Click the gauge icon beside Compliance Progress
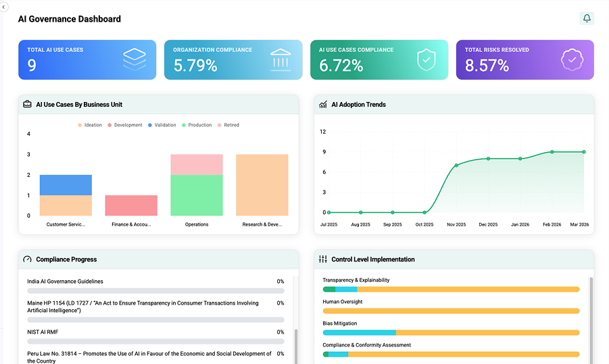Image resolution: width=609 pixels, height=364 pixels. click(x=28, y=259)
